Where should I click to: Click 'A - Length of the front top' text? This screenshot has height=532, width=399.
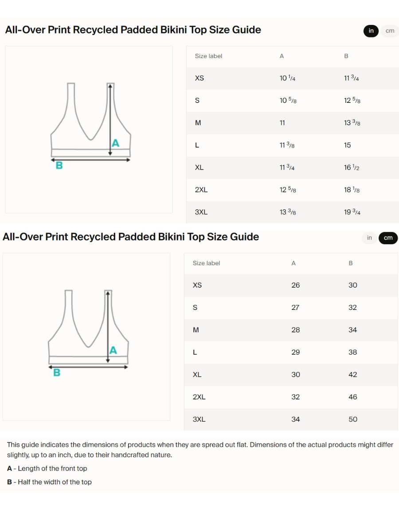click(x=47, y=469)
